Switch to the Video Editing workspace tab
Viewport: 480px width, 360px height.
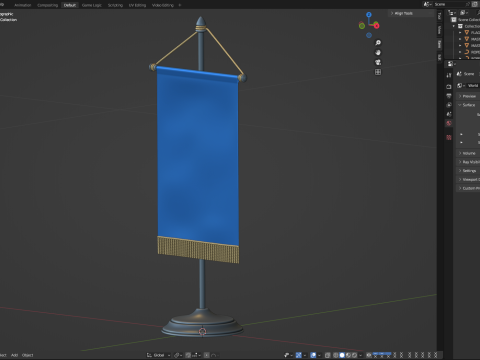tap(163, 5)
